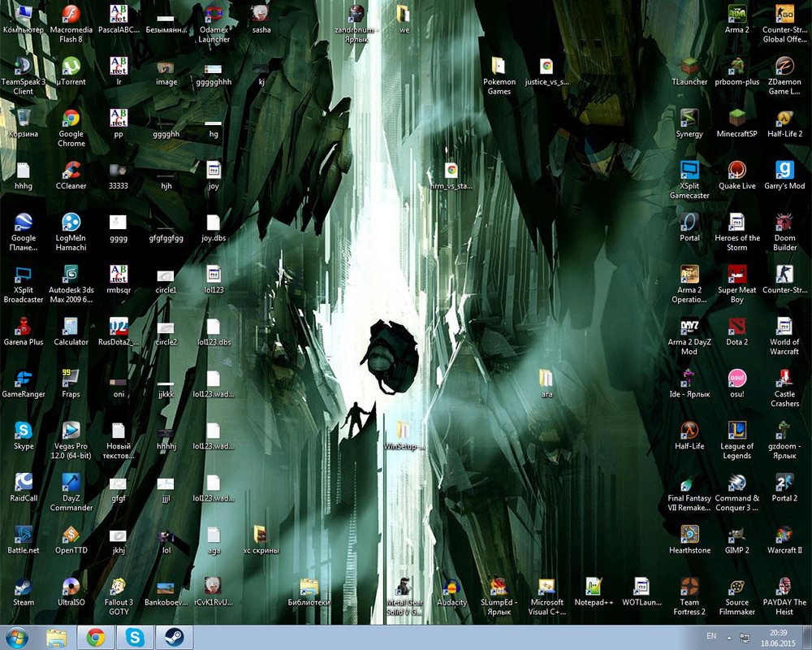
Task: Open Windows Explorer from the taskbar
Action: [57, 638]
